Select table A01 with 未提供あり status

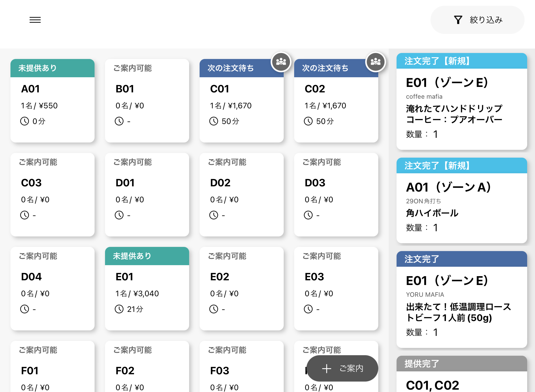point(53,100)
